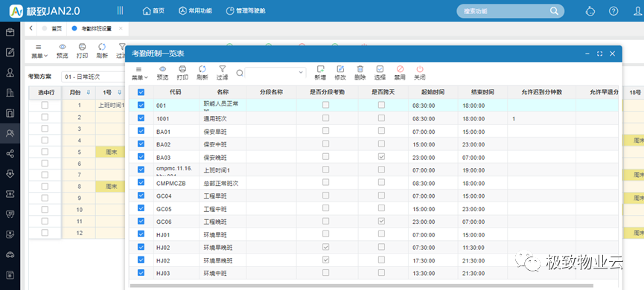Toggle the three-bar collapse icon beside the logo
This screenshot has height=290, width=644.
(x=120, y=10)
